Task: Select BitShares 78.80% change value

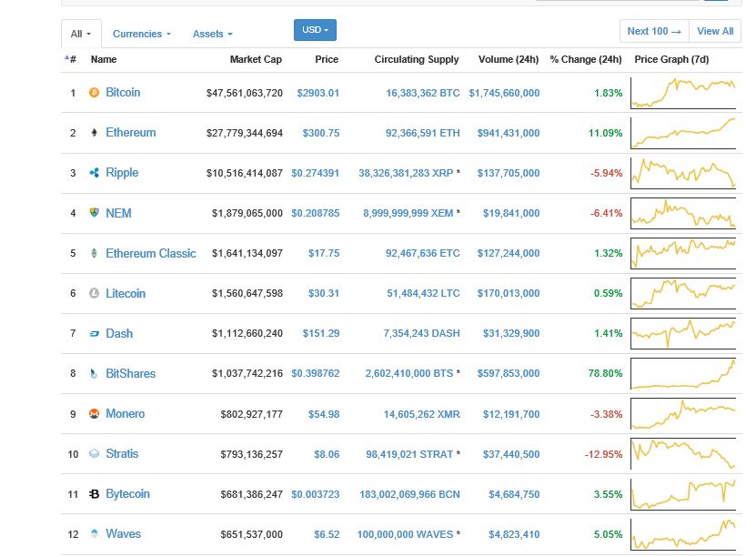Action: [605, 373]
